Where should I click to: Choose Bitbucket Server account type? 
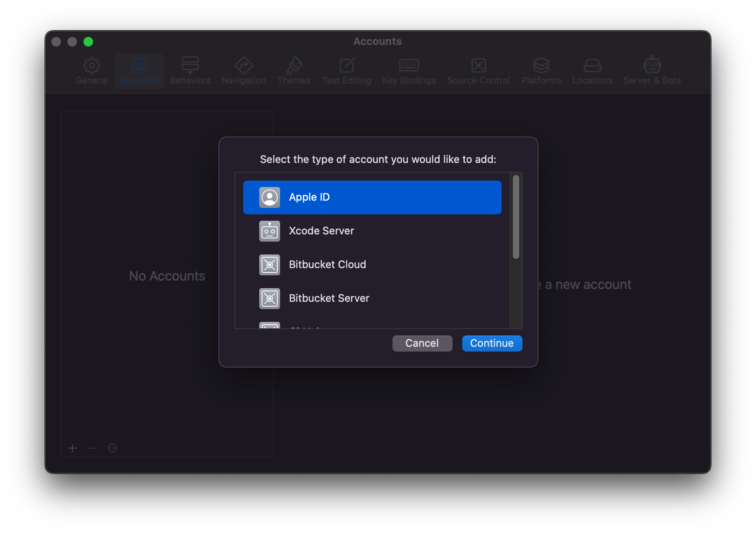pyautogui.click(x=372, y=298)
